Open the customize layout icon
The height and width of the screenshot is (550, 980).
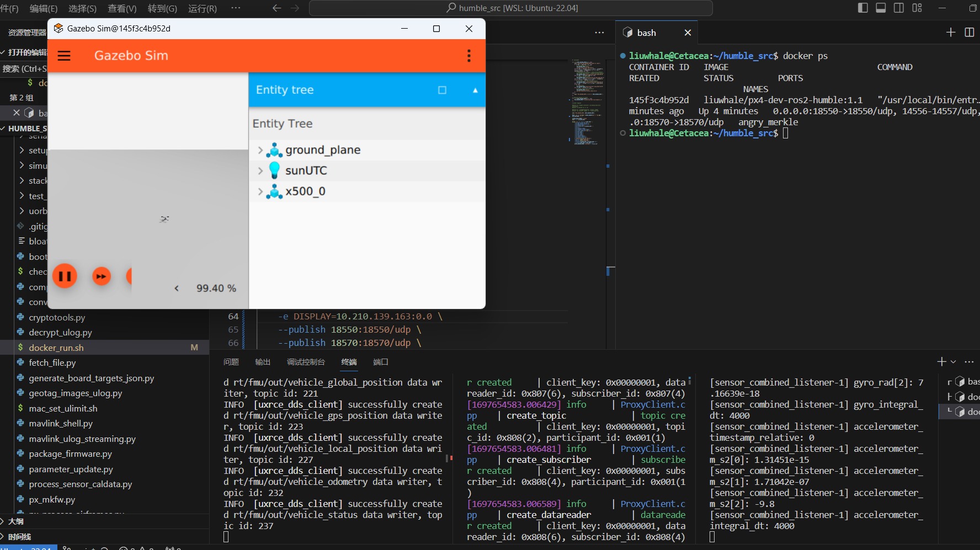coord(917,8)
